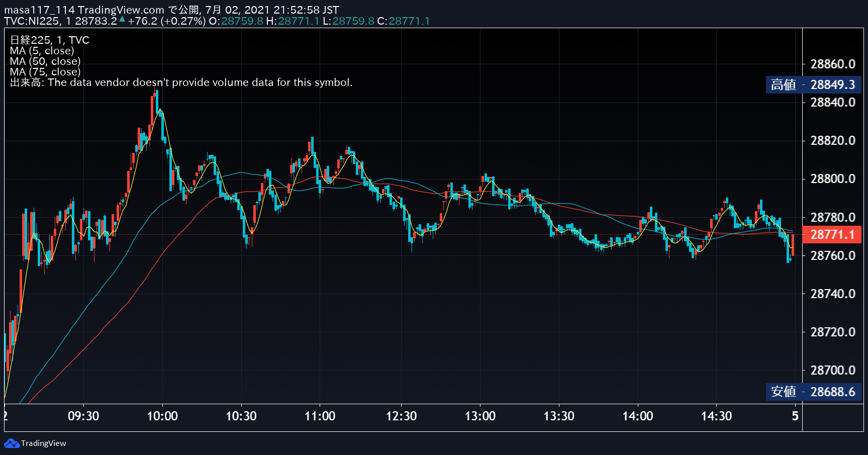Click the date label 5 on time axis

[x=795, y=416]
